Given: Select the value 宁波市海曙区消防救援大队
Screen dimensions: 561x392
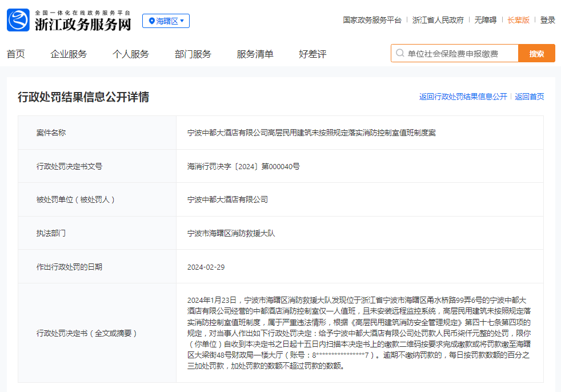Looking at the screenshot, I should (x=231, y=233).
